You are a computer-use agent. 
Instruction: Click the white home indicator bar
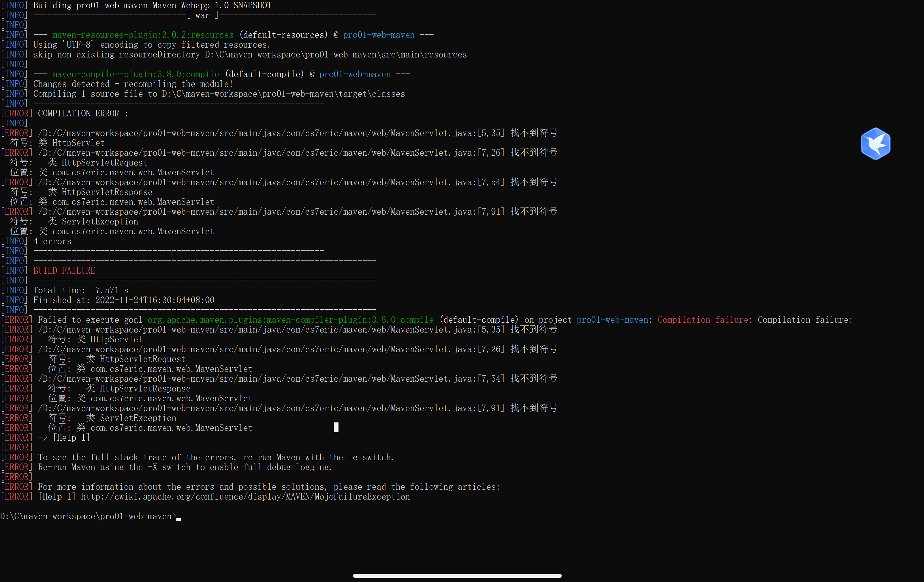(457, 575)
